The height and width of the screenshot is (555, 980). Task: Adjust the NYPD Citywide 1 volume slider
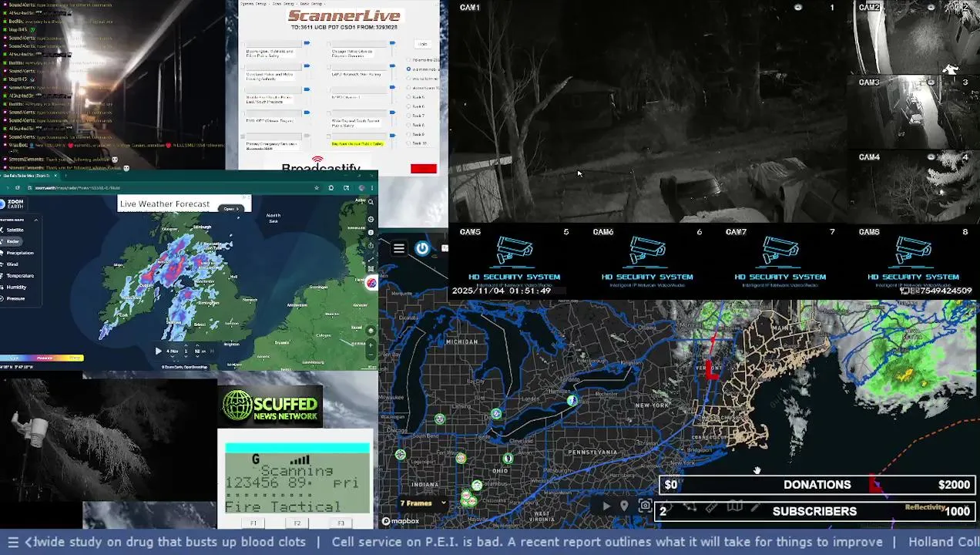392,87
